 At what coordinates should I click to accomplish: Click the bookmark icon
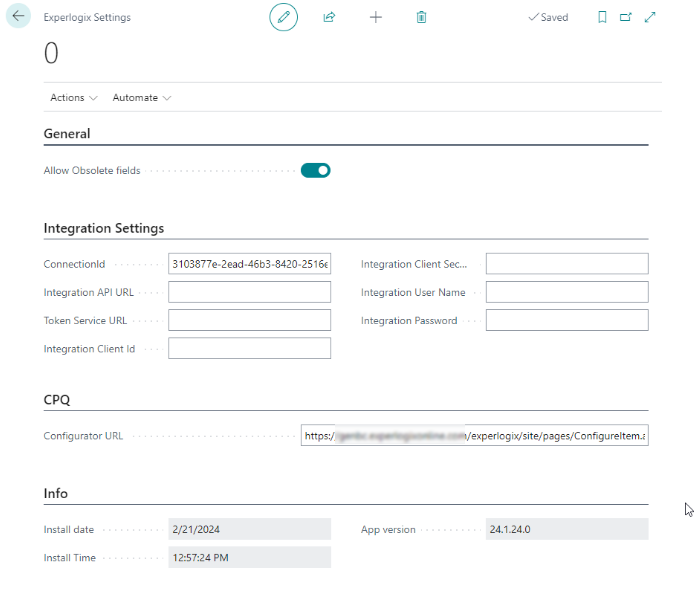pos(602,17)
